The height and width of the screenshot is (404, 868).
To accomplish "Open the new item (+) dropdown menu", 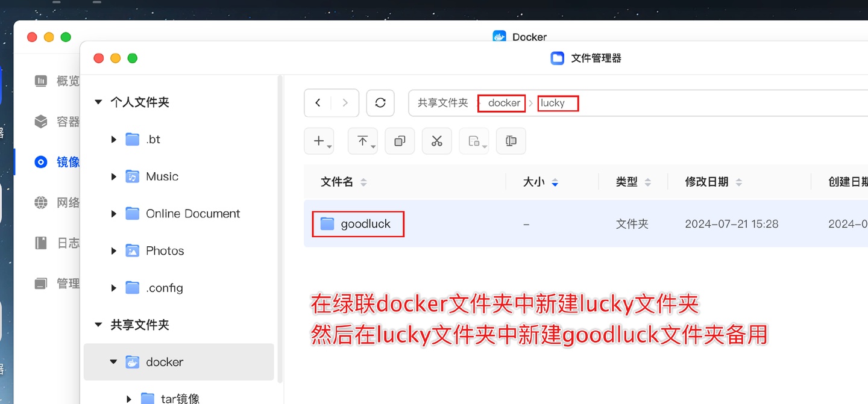I will pos(319,140).
